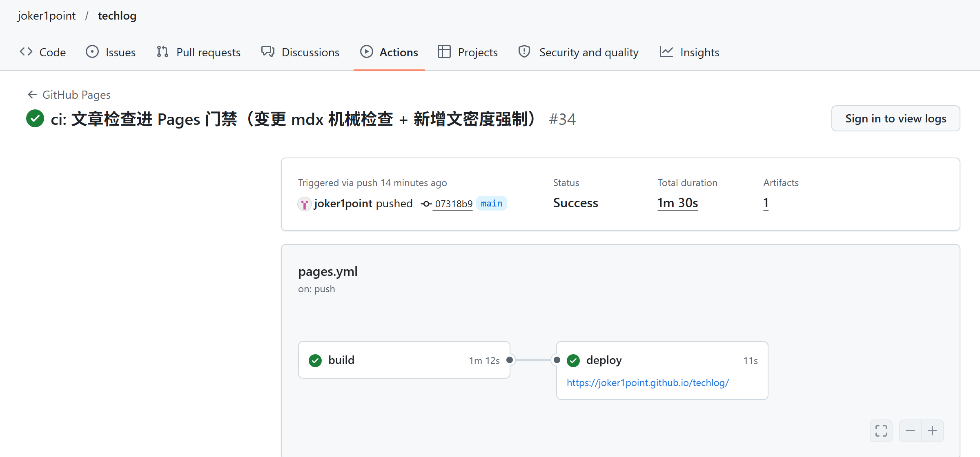The width and height of the screenshot is (980, 457).
Task: Click the run title text #34
Action: 562,119
